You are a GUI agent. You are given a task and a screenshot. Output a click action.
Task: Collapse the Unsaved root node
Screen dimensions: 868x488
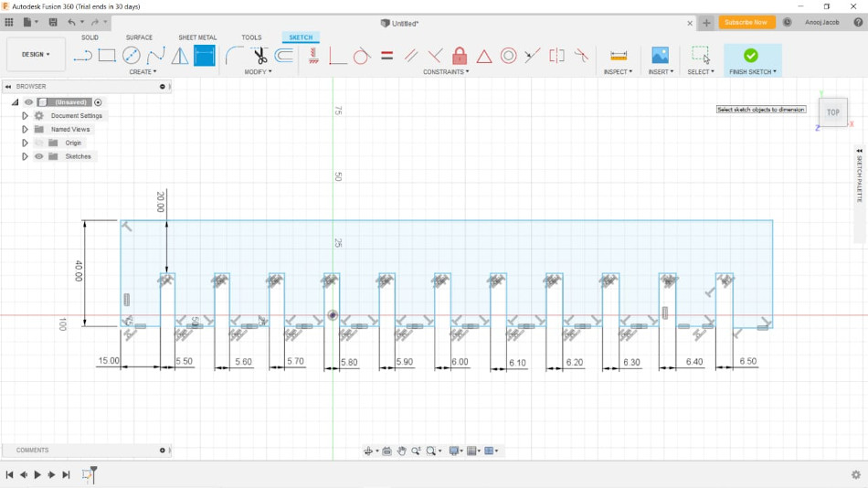tap(15, 102)
